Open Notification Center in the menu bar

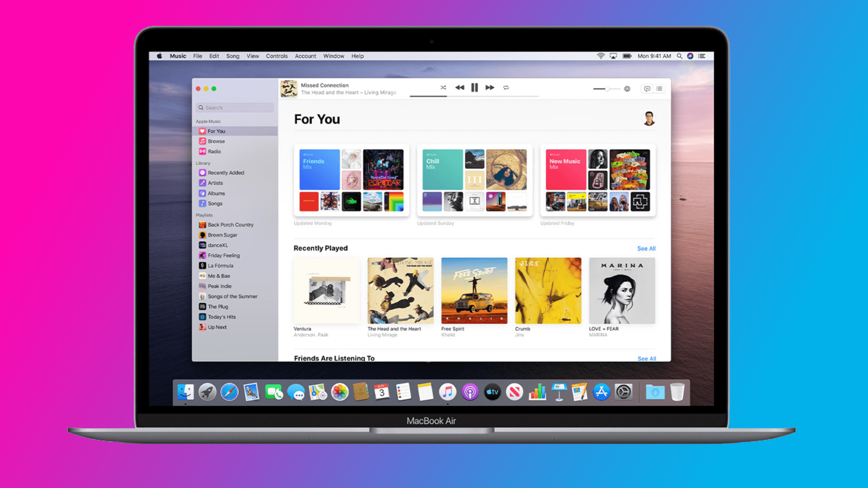pyautogui.click(x=702, y=56)
